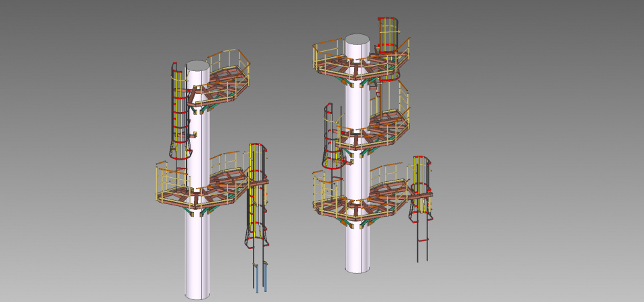Click the lower shaft of the left column
The height and width of the screenshot is (302, 644).
pyautogui.click(x=197, y=255)
